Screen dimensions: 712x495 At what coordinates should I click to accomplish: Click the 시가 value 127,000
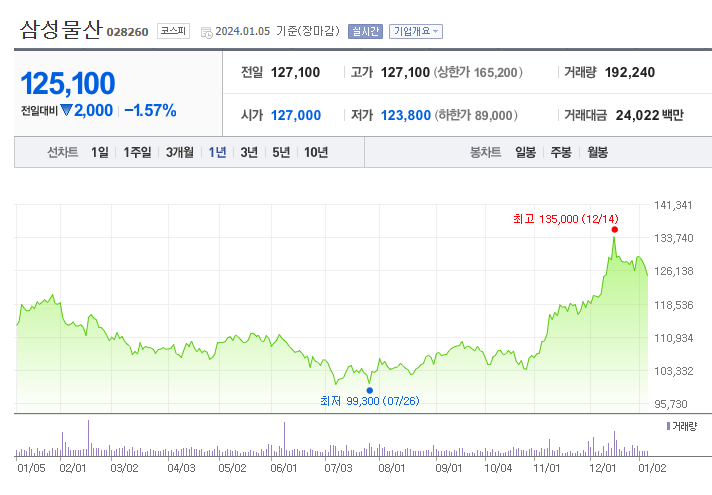[296, 115]
